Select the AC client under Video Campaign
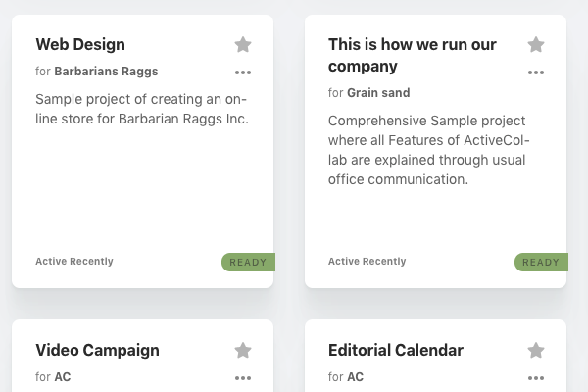The width and height of the screenshot is (588, 392). coord(63,377)
